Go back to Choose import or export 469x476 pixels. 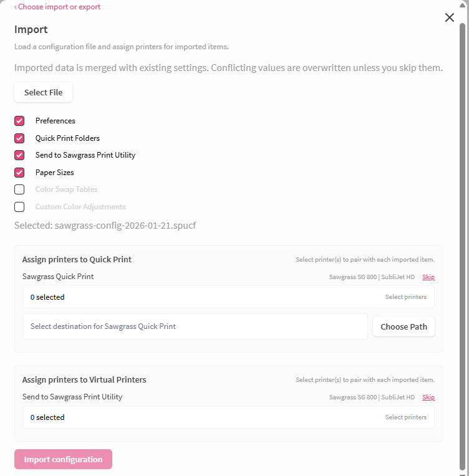57,7
